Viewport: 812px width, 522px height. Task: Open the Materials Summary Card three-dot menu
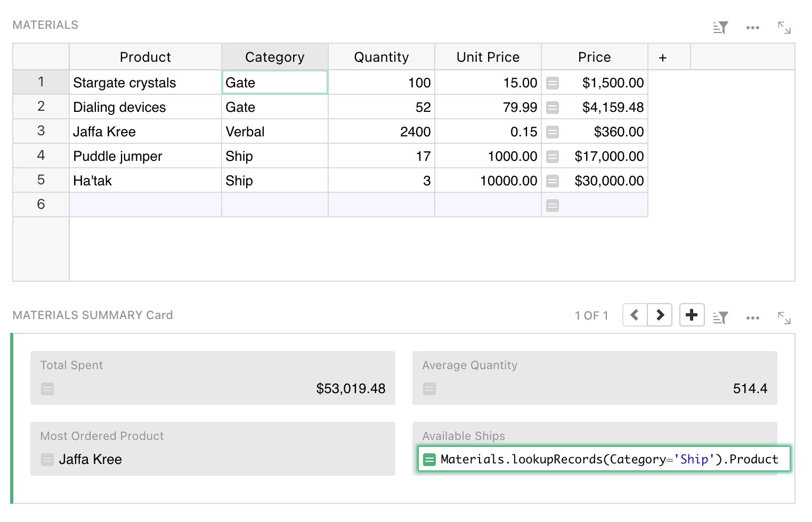[752, 317]
